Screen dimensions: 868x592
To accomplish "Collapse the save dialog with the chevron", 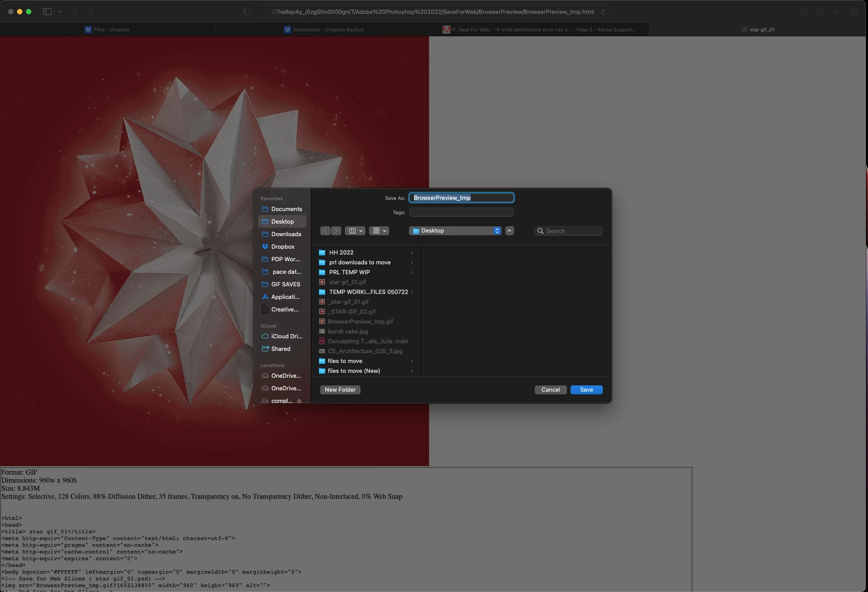I will pyautogui.click(x=509, y=231).
